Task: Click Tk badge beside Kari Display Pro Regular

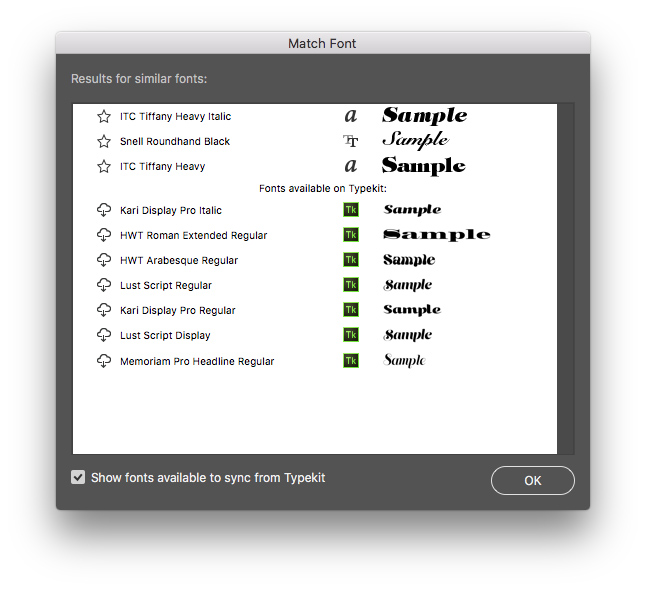Action: [x=351, y=310]
